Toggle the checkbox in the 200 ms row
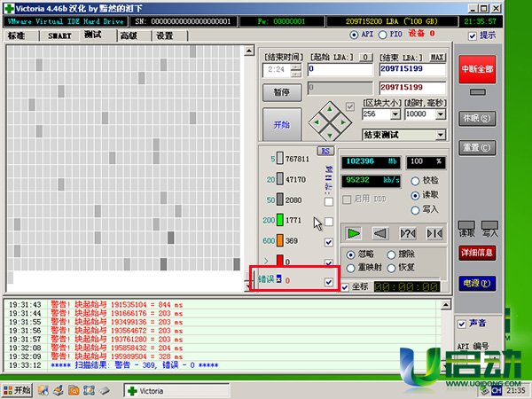 coord(328,222)
